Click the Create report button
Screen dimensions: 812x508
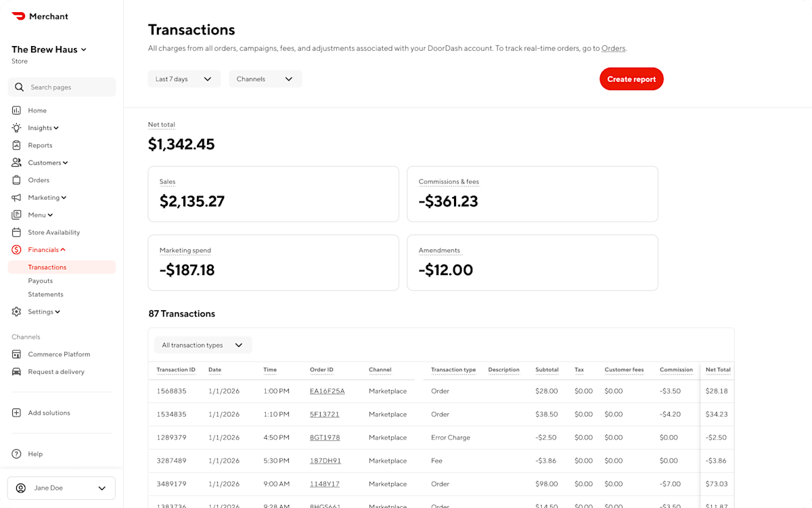point(631,79)
